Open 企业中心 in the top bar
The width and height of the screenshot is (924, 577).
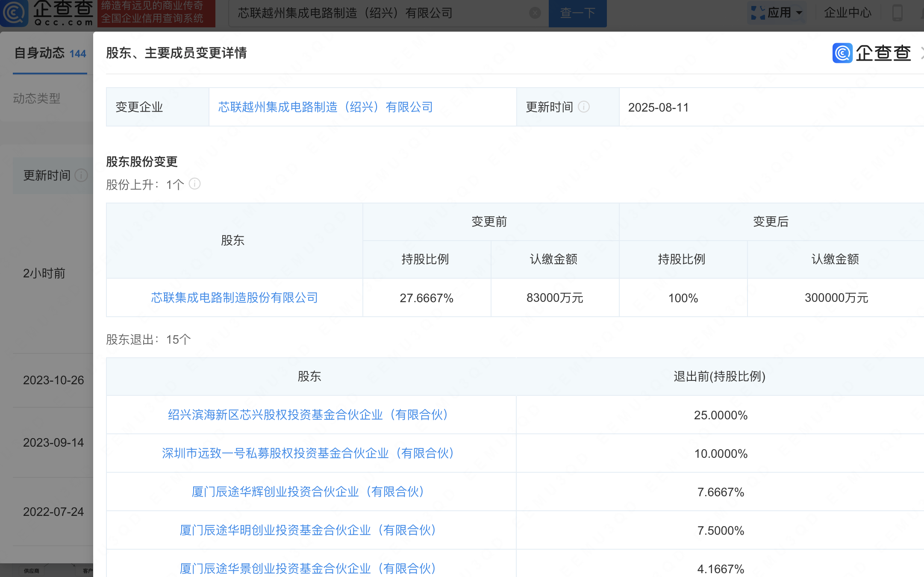click(x=847, y=13)
